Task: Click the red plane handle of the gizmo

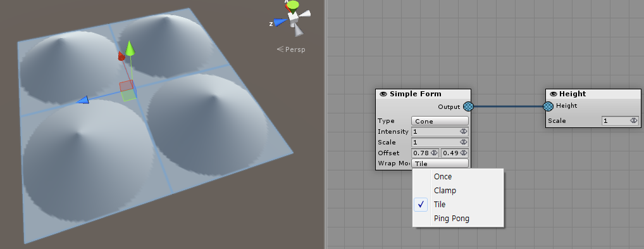Action: [126, 86]
